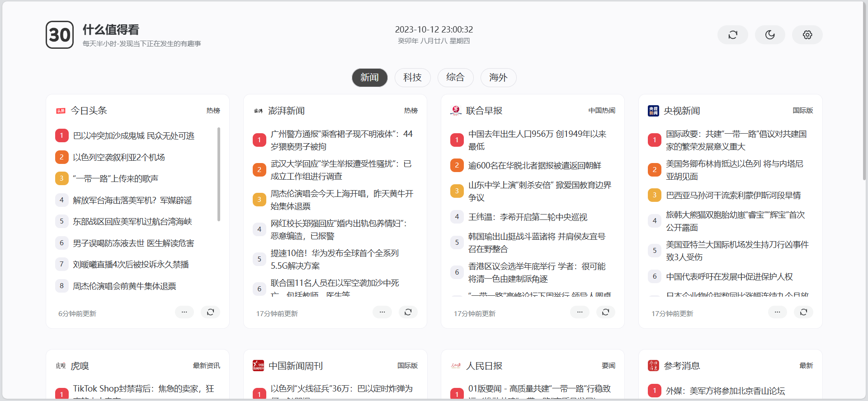This screenshot has width=868, height=401.
Task: Click the 什么值得看 site title
Action: 111,30
